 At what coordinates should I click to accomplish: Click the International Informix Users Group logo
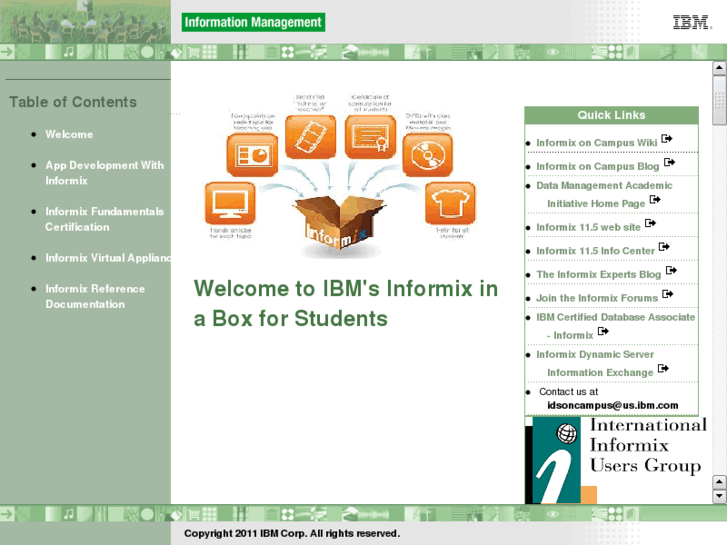(x=616, y=460)
